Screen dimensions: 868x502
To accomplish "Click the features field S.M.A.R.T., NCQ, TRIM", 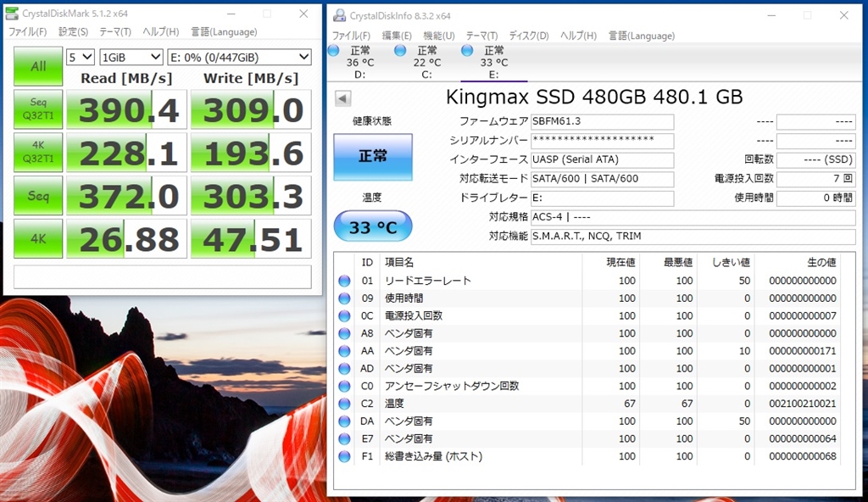I will [693, 237].
